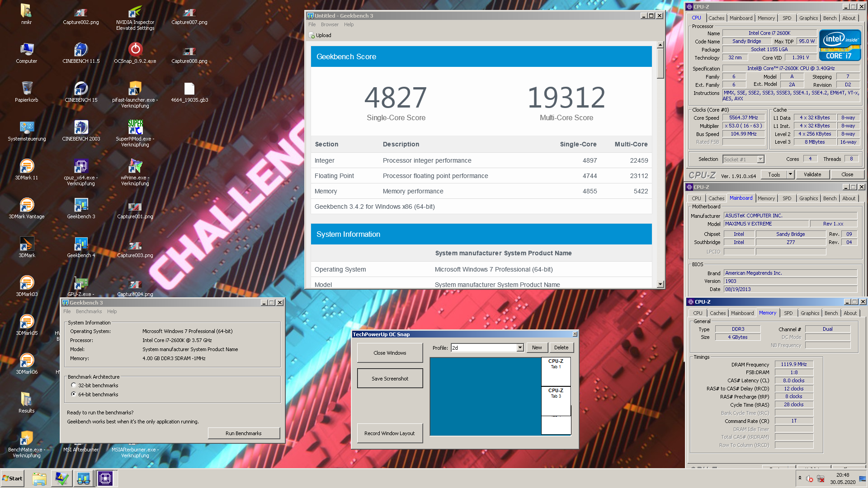The width and height of the screenshot is (868, 488).
Task: Open the CINEBENCH 11.5 desktop icon
Action: point(81,53)
